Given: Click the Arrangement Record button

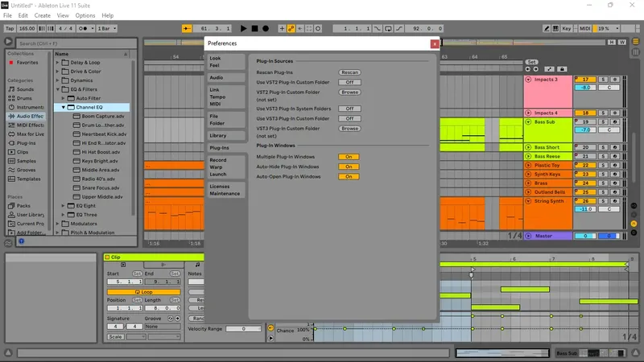Looking at the screenshot, I should pyautogui.click(x=266, y=28).
